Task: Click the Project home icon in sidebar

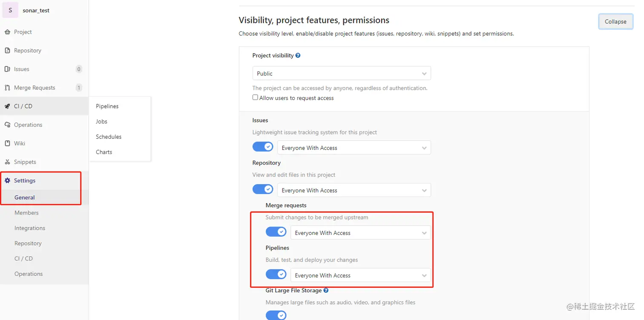Action: (x=7, y=32)
